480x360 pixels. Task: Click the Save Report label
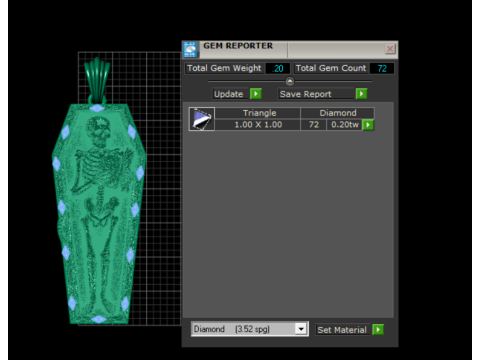305,94
